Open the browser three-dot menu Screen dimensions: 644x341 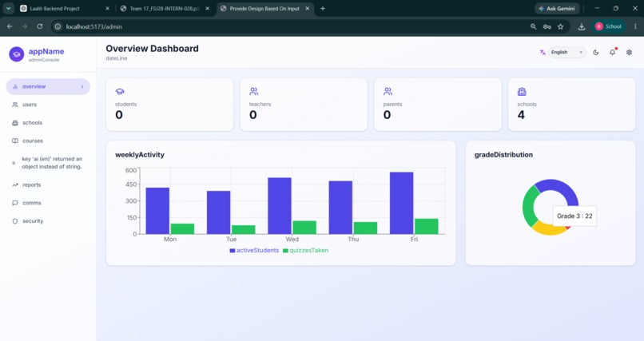pos(635,26)
